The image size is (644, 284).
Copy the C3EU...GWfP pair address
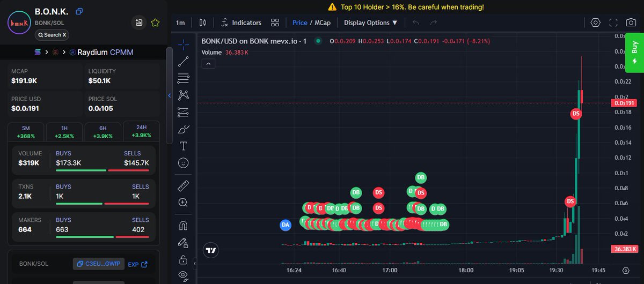point(99,264)
